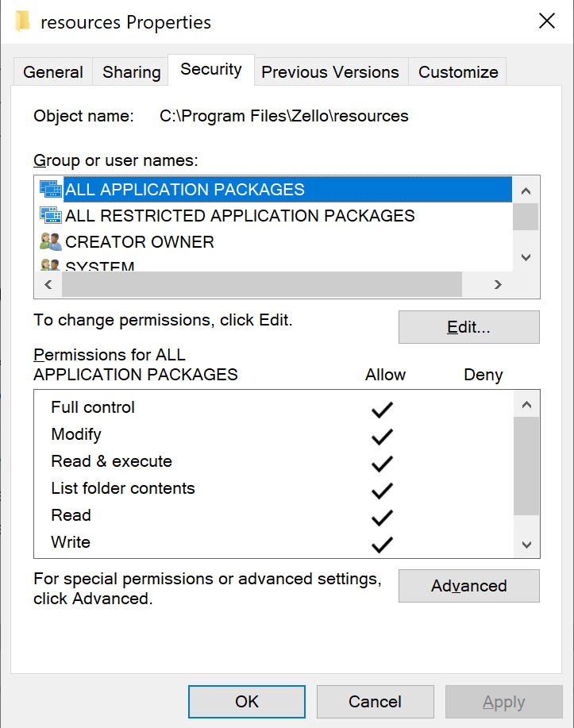The height and width of the screenshot is (728, 574).
Task: Click Allow checkmark for Read & execute
Action: (x=382, y=464)
